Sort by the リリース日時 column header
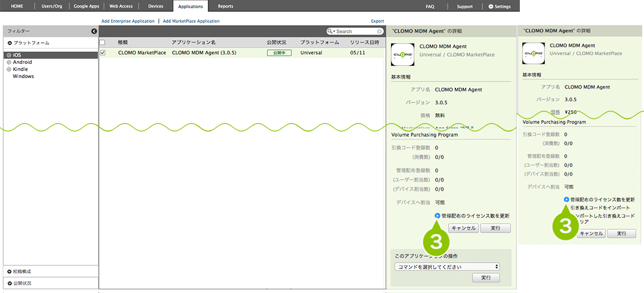This screenshot has width=644, height=293. click(365, 42)
